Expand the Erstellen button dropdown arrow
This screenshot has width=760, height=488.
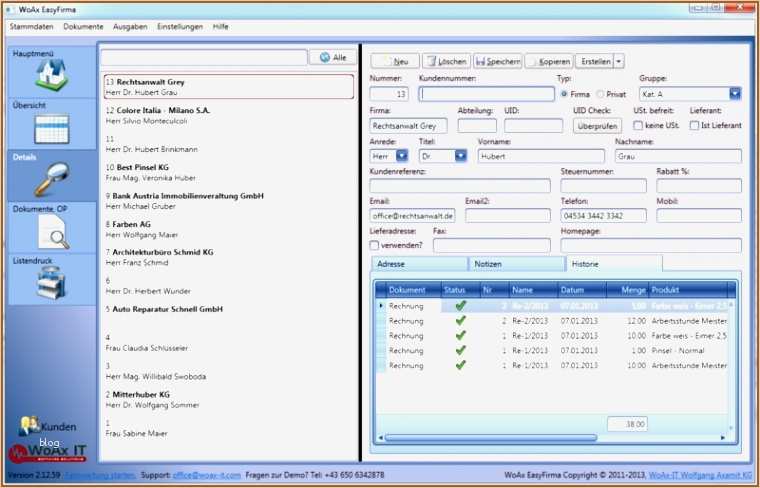(x=618, y=62)
